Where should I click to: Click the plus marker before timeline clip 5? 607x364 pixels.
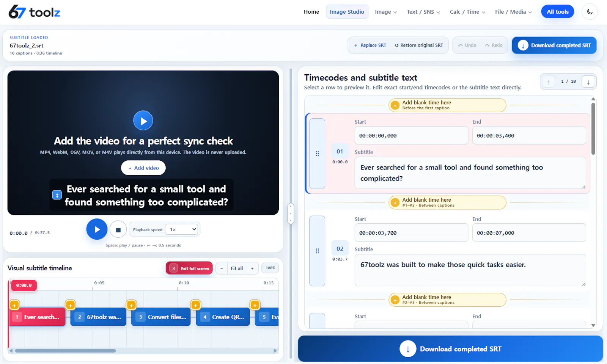coord(255,305)
